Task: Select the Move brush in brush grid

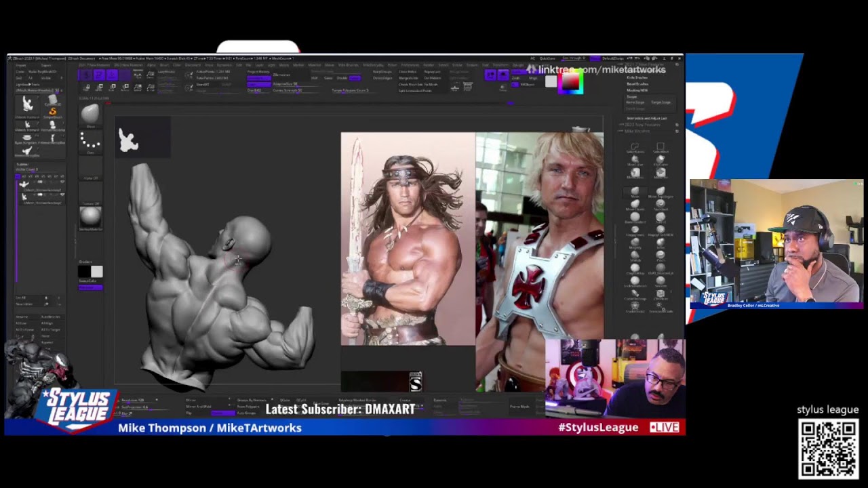Action: (635, 192)
